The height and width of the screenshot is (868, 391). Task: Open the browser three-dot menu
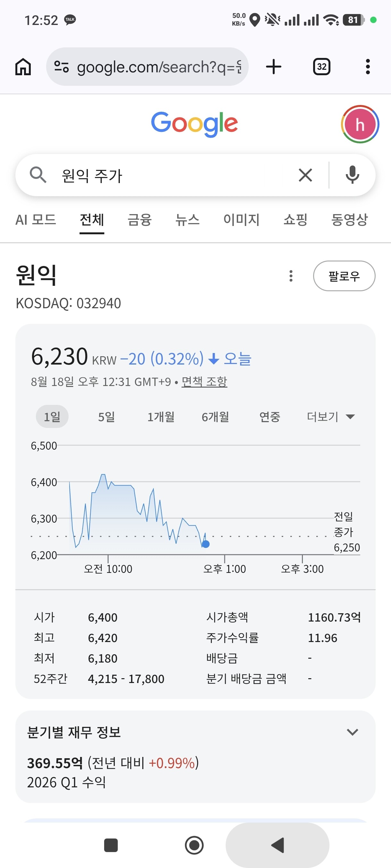click(x=368, y=67)
